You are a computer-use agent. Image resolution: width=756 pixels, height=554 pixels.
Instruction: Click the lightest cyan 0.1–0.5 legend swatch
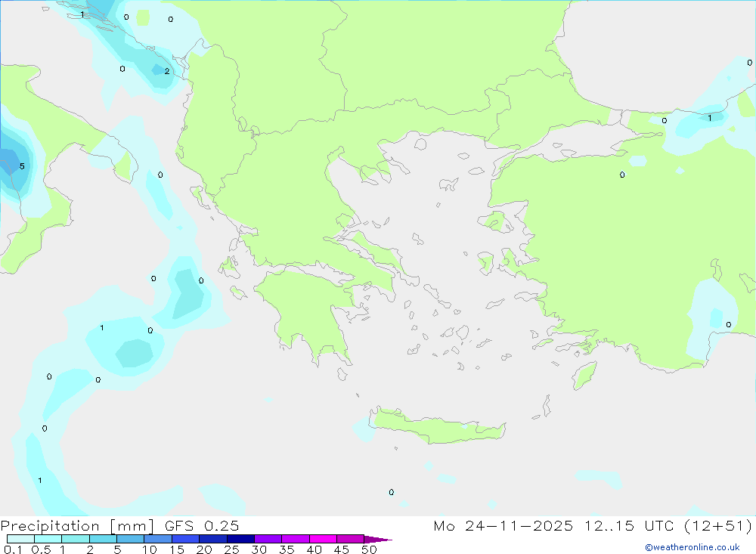[20, 539]
